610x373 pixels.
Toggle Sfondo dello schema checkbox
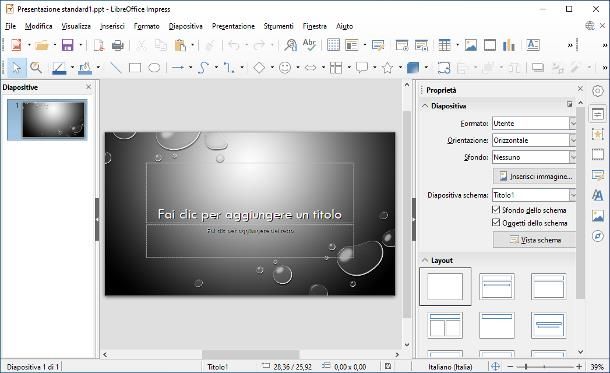[496, 210]
